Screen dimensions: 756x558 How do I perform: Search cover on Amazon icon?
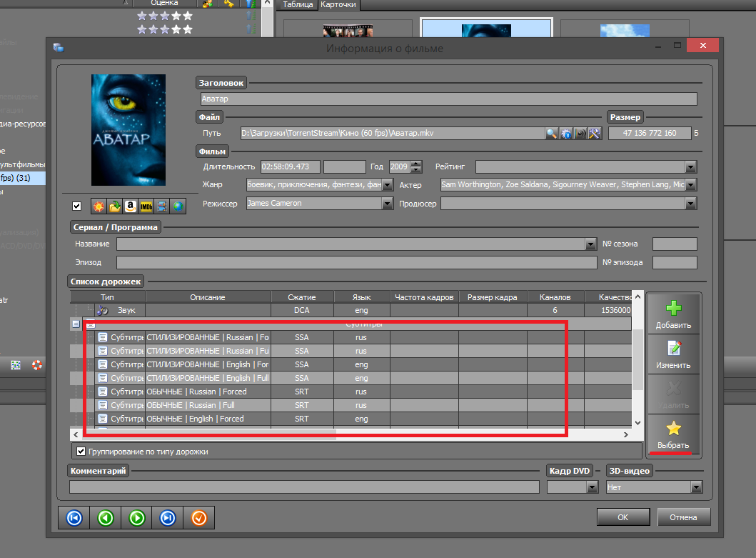[130, 206]
